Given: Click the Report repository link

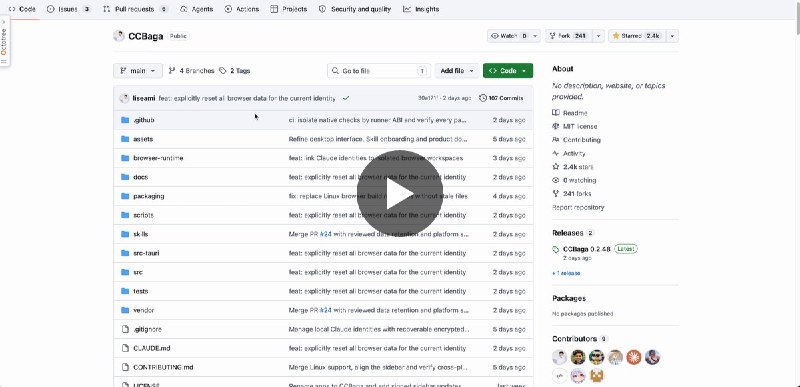Looking at the screenshot, I should pyautogui.click(x=578, y=208).
